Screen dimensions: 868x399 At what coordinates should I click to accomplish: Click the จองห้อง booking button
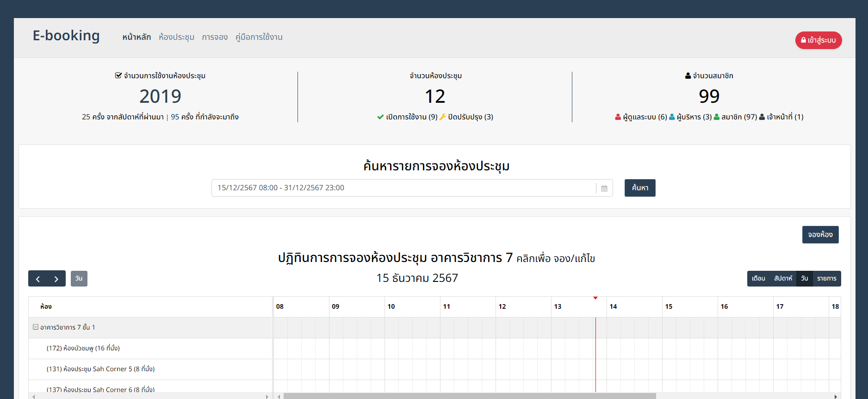pos(820,235)
